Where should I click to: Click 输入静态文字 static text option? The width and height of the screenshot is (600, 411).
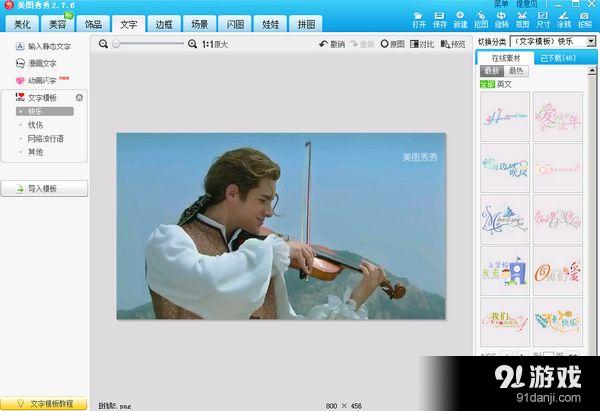point(43,46)
